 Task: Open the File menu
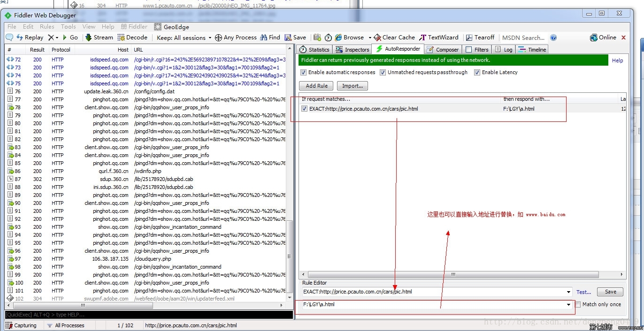click(12, 27)
